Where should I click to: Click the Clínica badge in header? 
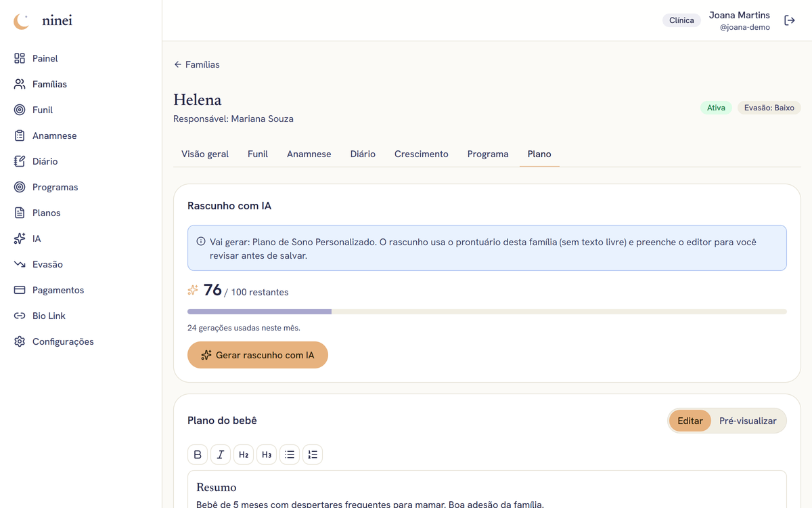(x=681, y=20)
